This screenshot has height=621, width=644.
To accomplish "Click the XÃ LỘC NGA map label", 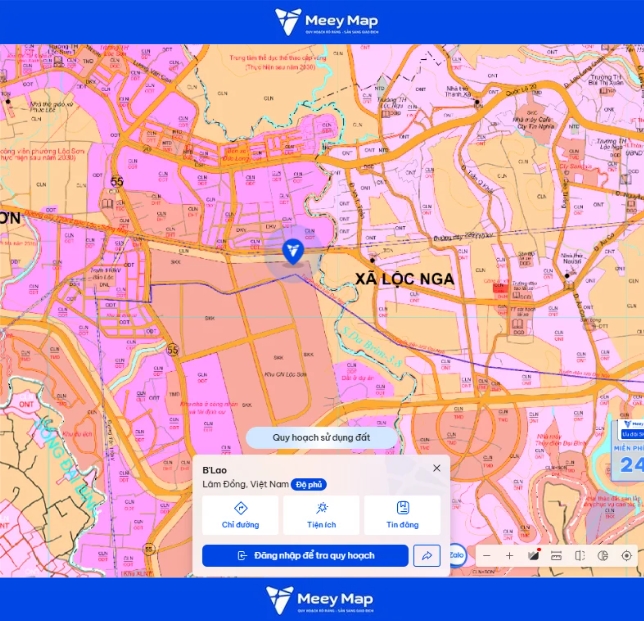I will coord(405,279).
